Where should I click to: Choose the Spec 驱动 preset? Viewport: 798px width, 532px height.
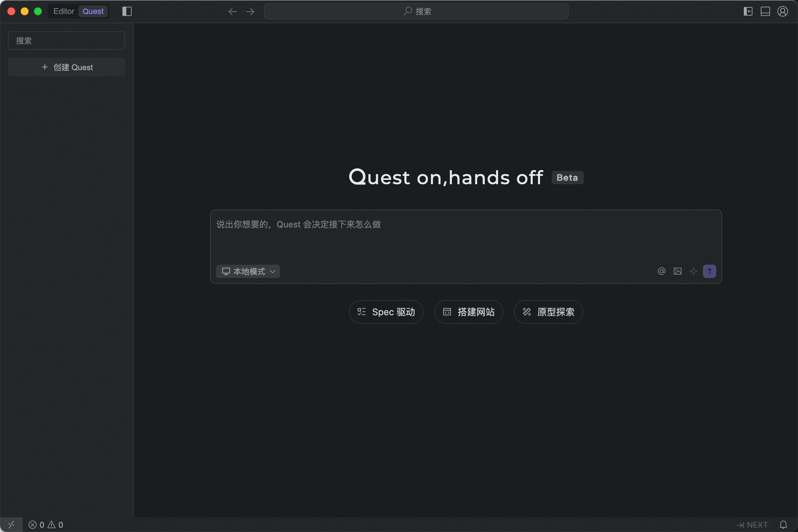386,312
